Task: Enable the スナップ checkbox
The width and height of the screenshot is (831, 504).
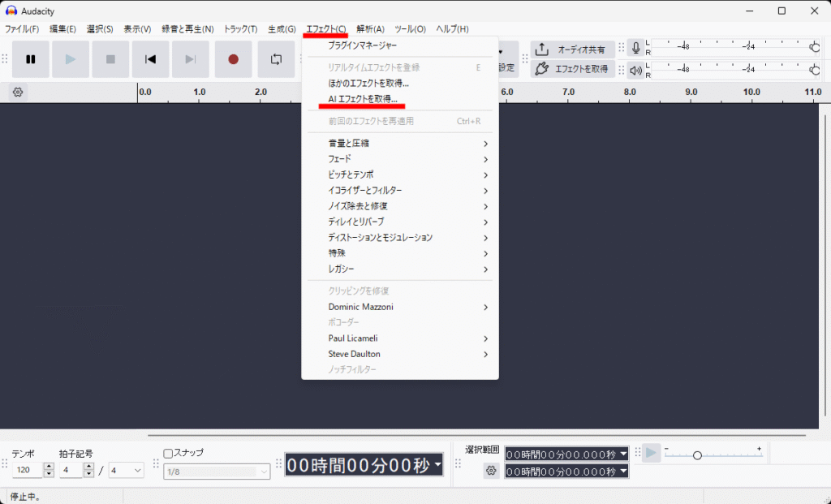Action: point(169,454)
